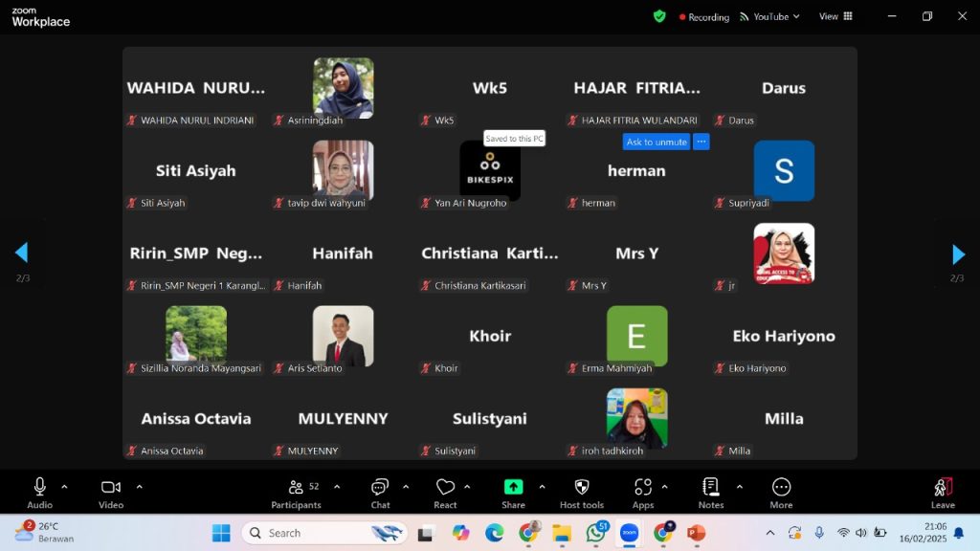Open the View layout menu
Viewport: 980px width, 551px height.
click(835, 16)
